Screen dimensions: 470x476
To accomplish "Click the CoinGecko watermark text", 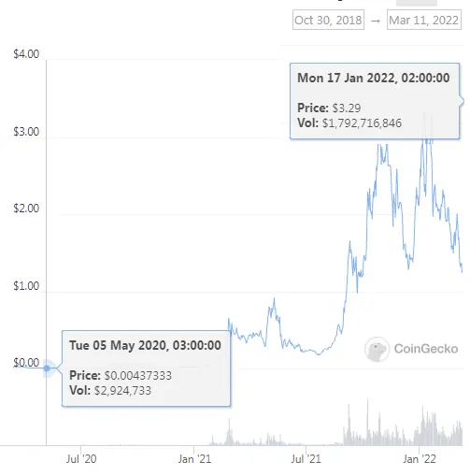I will pyautogui.click(x=426, y=349).
